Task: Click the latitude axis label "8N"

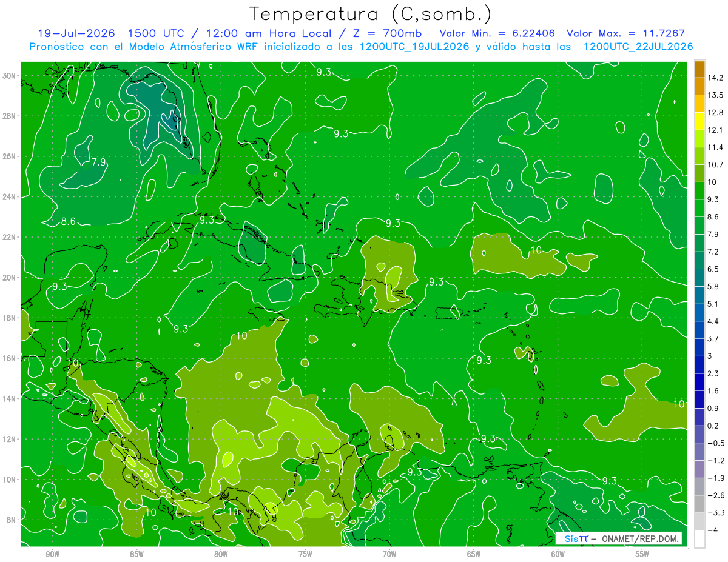Action: (x=12, y=520)
